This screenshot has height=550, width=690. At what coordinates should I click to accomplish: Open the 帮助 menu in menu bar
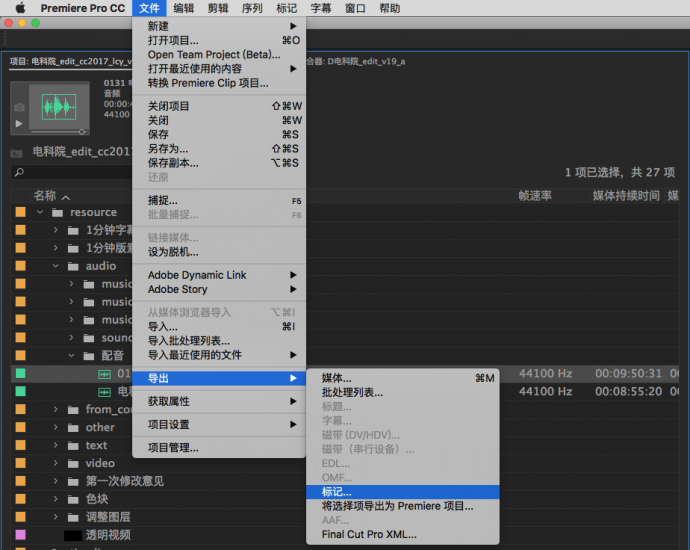tap(389, 8)
